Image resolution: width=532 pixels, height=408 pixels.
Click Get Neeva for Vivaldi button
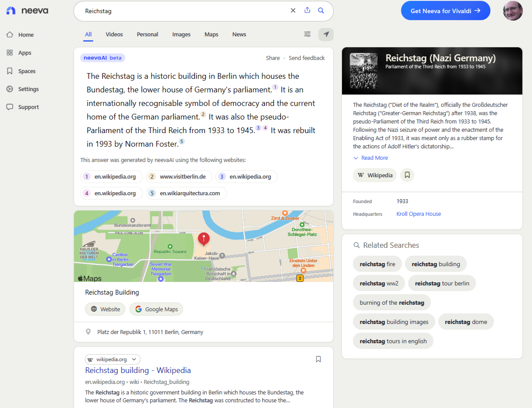coord(445,11)
